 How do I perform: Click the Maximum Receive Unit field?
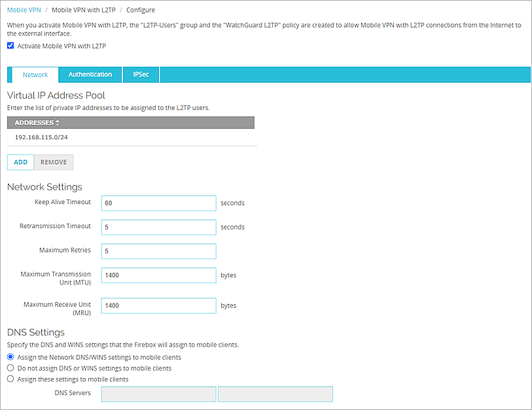tap(158, 305)
